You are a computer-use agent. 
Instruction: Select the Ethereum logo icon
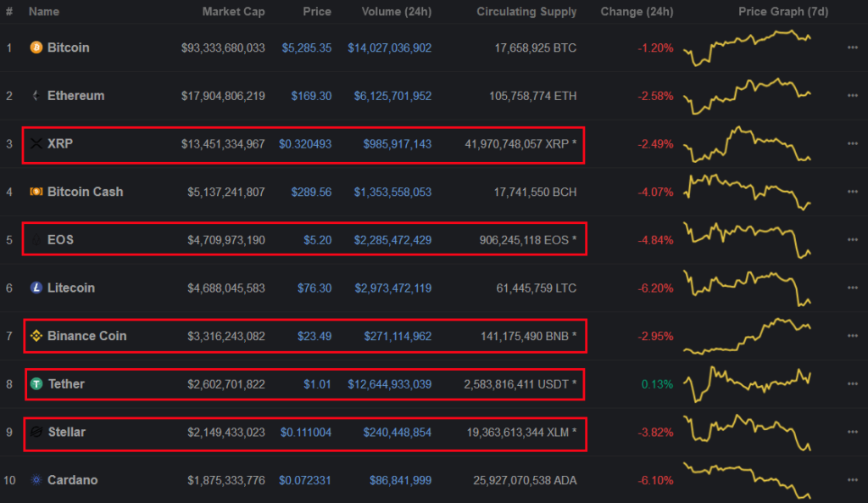coord(35,96)
